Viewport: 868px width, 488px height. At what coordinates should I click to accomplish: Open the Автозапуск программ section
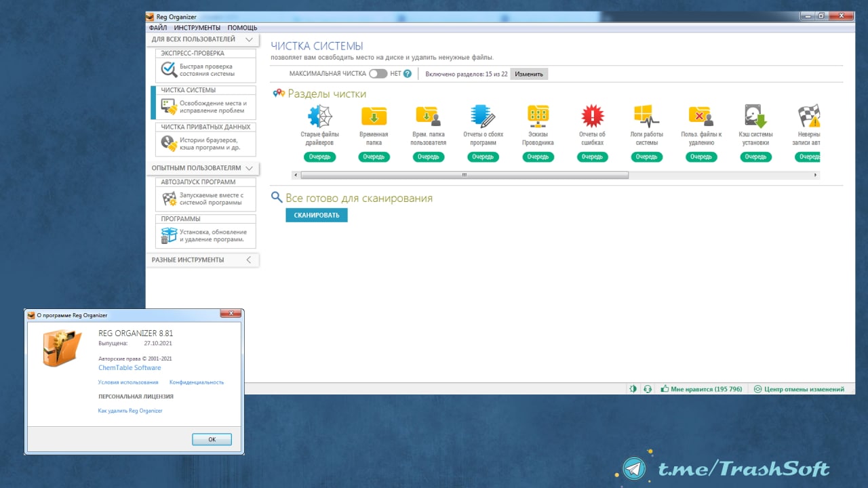tap(205, 194)
